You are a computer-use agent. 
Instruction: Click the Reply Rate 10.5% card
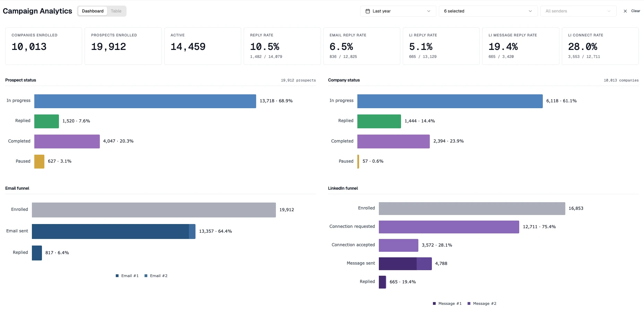(282, 46)
